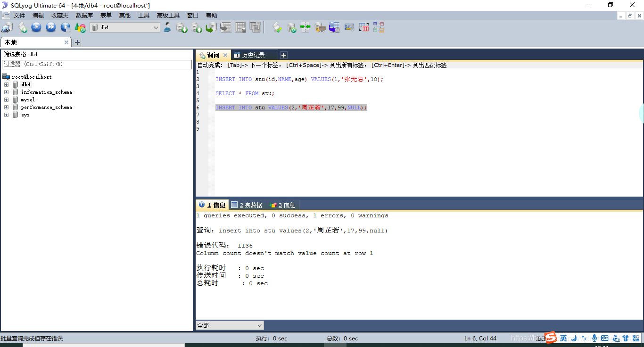Run the execute query play button
The width and height of the screenshot is (644, 347).
point(36,27)
